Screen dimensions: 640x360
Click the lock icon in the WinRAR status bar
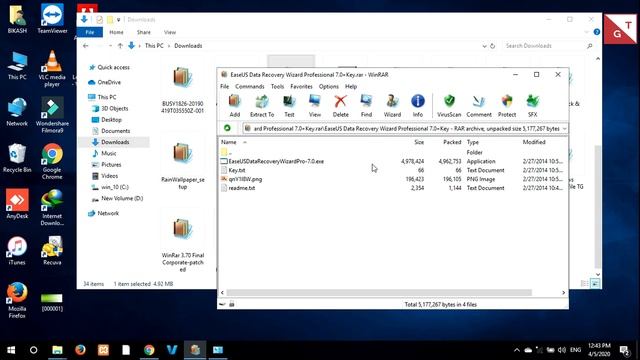(x=231, y=304)
